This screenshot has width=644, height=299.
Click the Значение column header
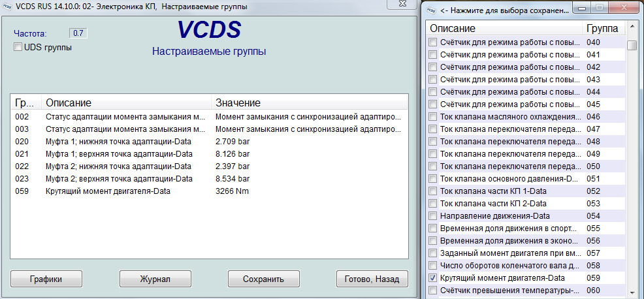pyautogui.click(x=310, y=102)
